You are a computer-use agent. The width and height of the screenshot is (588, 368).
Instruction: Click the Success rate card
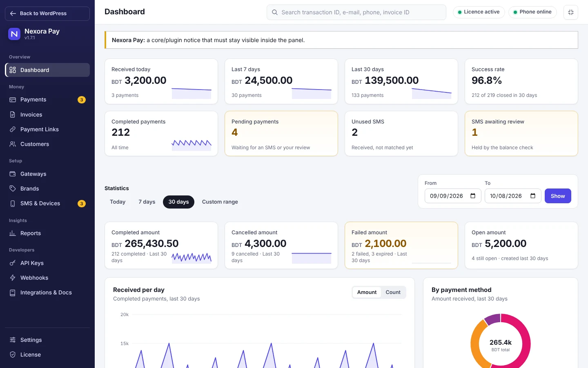pos(521,81)
